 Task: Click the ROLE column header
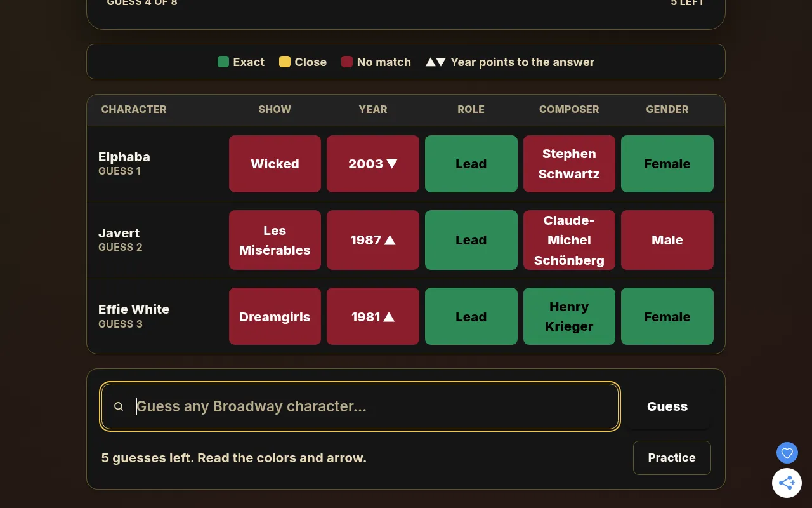coord(471,109)
